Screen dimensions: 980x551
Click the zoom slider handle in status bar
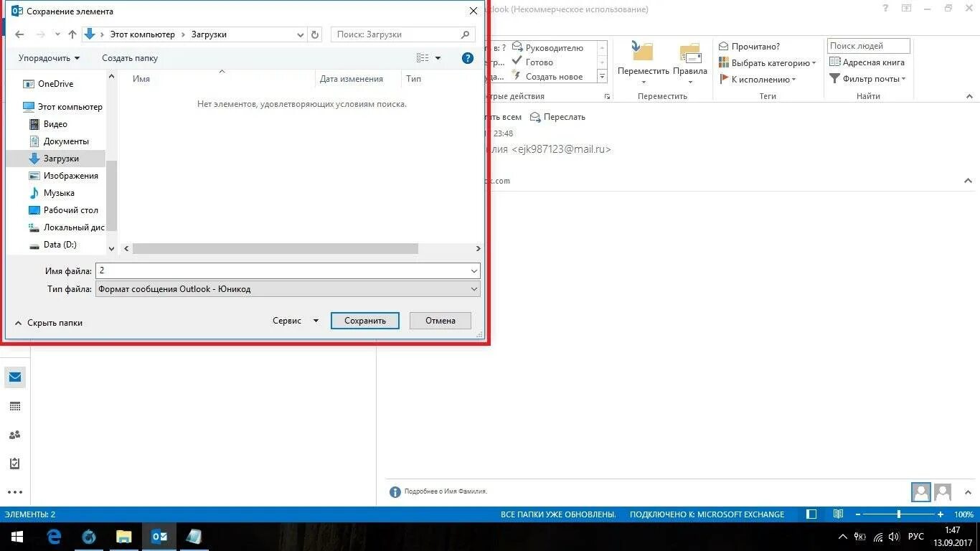click(x=899, y=514)
